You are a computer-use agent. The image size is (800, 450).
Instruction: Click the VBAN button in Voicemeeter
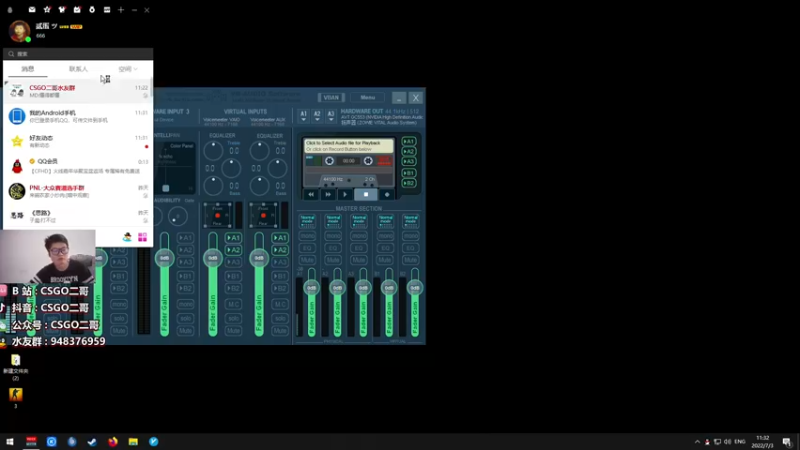click(331, 97)
